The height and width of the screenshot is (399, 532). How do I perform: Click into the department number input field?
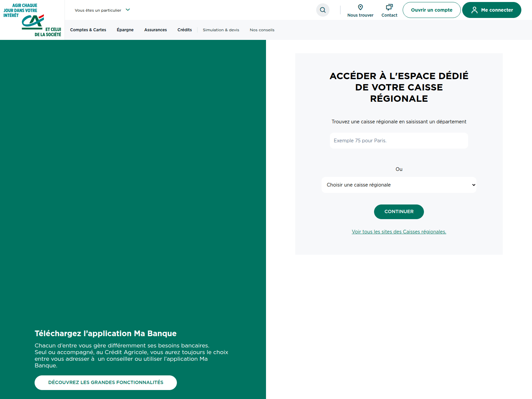coord(399,141)
